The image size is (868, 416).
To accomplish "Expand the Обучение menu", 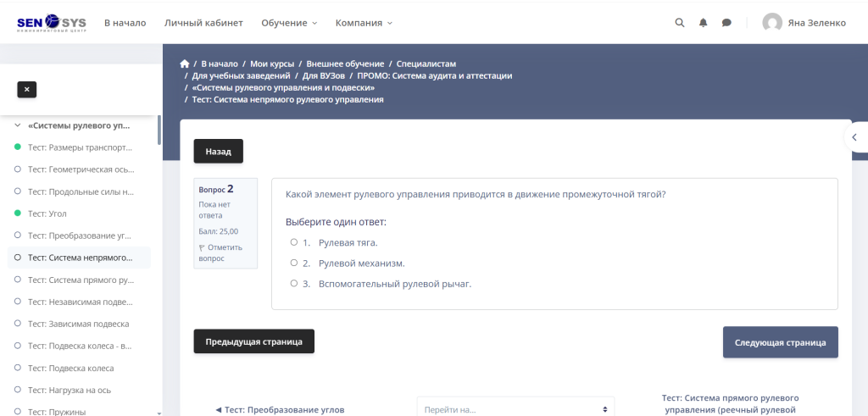I will 289,23.
